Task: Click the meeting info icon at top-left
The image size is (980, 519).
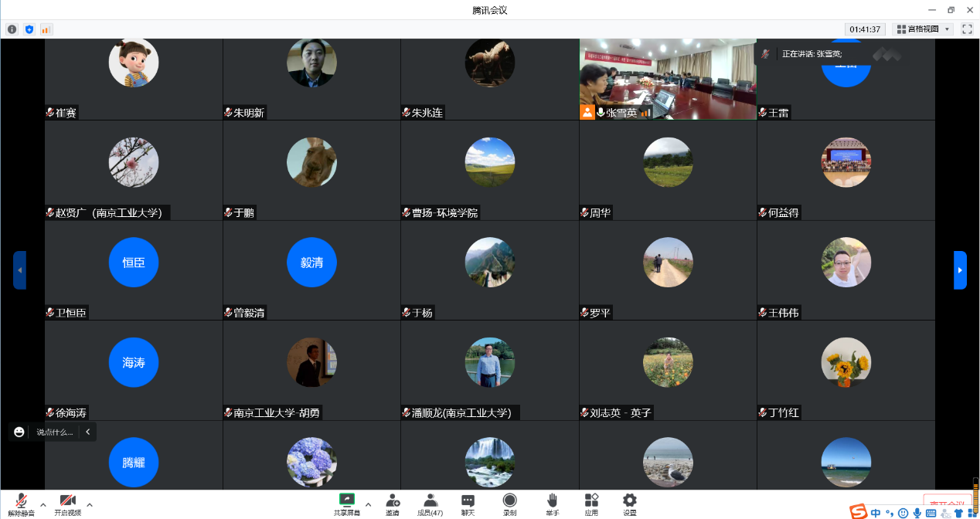Action: click(x=12, y=29)
